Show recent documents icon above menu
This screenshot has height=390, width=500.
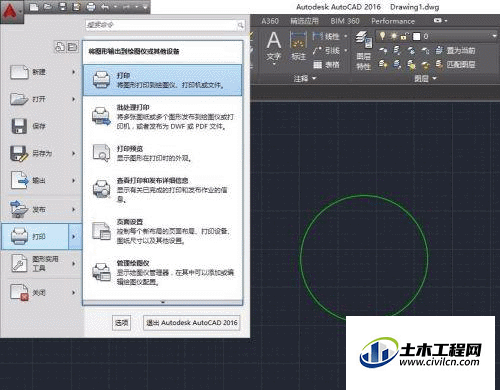pos(60,47)
